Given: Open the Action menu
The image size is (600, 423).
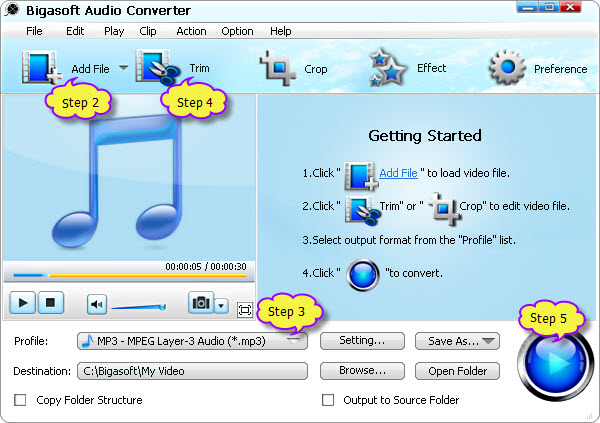Looking at the screenshot, I should point(191,31).
